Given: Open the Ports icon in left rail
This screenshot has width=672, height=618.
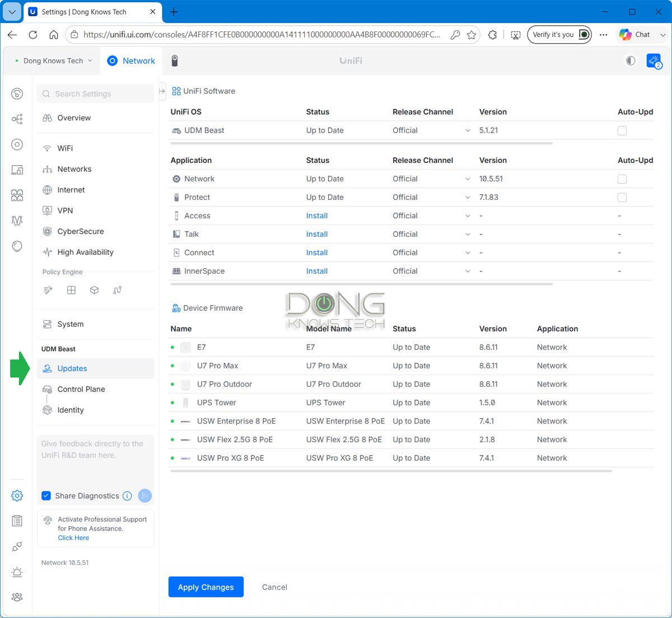Looking at the screenshot, I should (x=17, y=195).
